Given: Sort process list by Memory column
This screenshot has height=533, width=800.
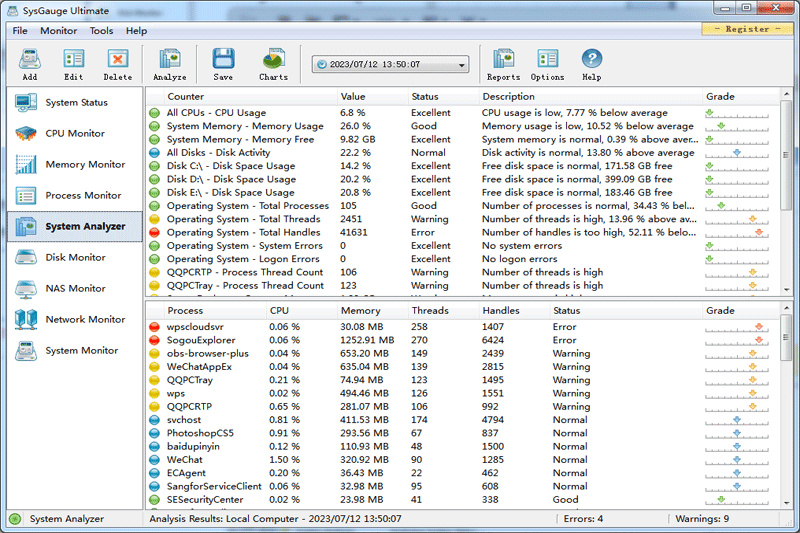Looking at the screenshot, I should pyautogui.click(x=360, y=311).
